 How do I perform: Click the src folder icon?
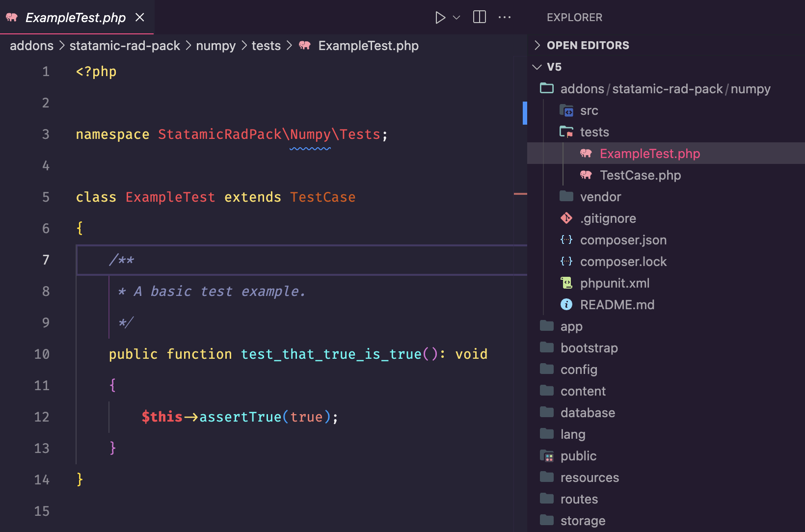pos(566,110)
